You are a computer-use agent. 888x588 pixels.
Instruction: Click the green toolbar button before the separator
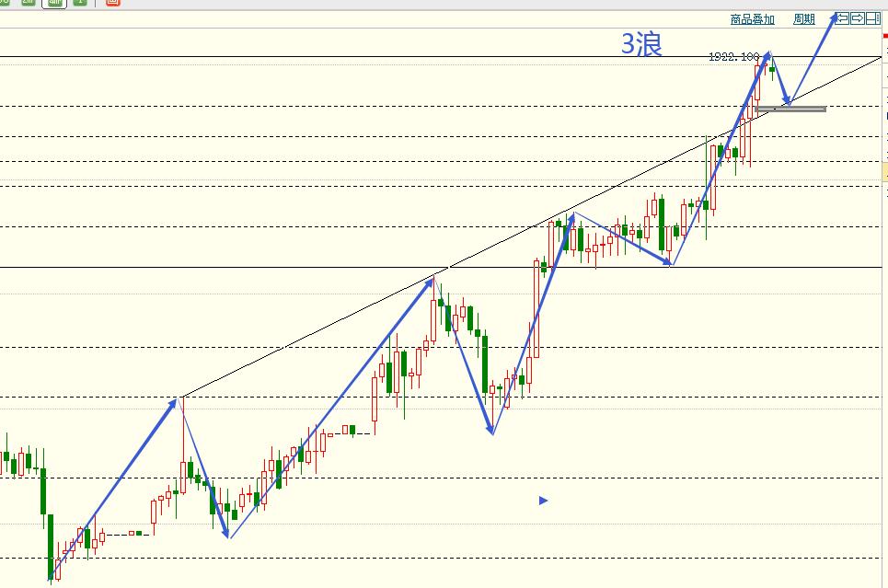(x=80, y=3)
